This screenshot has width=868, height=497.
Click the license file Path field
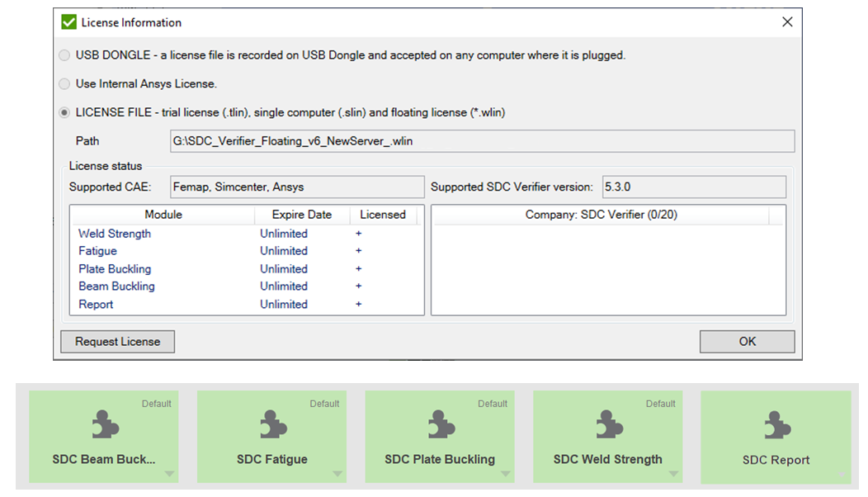coord(482,141)
